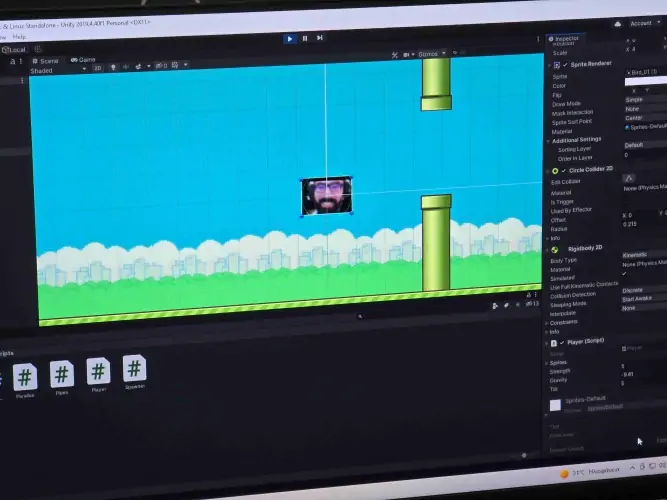Click the Player (Script) component icon

(x=554, y=343)
